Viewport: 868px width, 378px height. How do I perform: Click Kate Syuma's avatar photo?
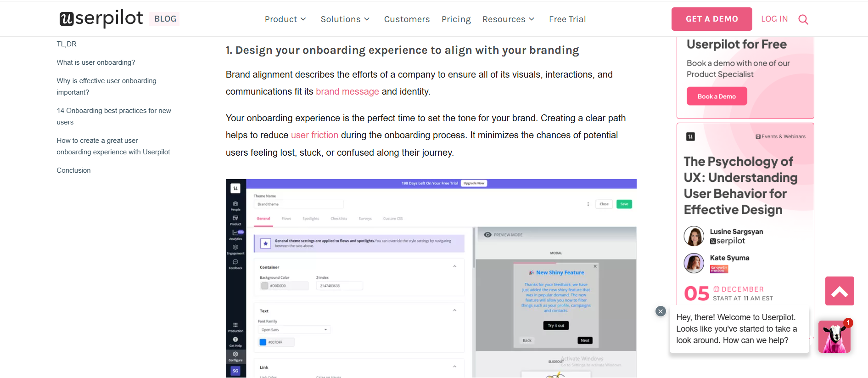pos(694,263)
